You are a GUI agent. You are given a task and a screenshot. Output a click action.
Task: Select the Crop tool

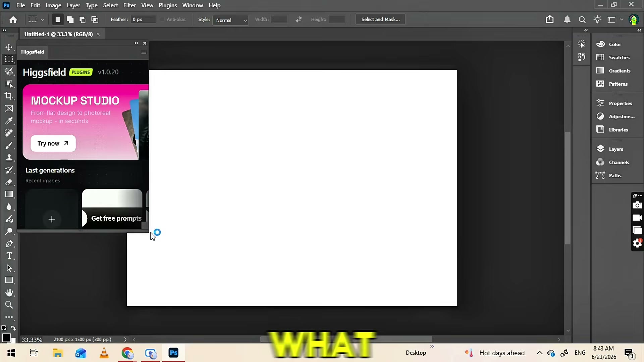(x=9, y=96)
